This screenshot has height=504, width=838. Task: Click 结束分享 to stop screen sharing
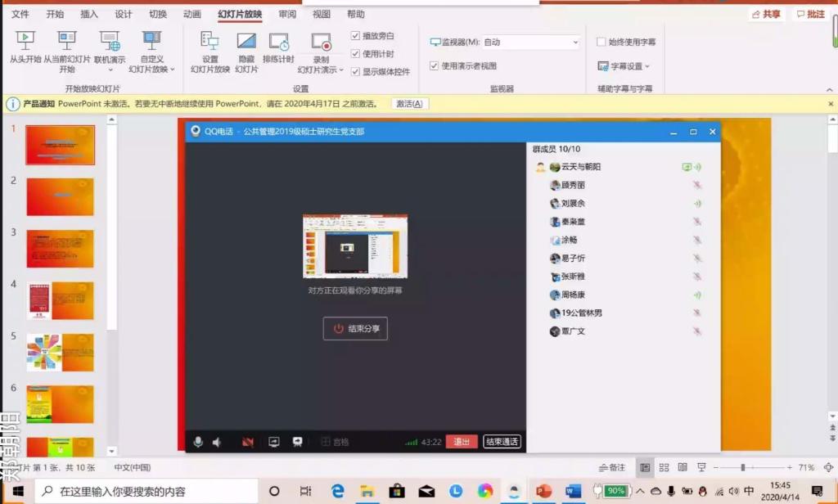(355, 329)
